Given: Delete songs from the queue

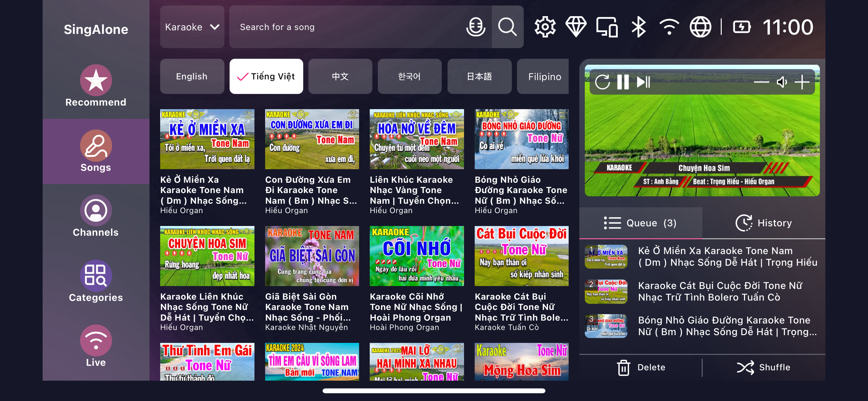Looking at the screenshot, I should 641,367.
